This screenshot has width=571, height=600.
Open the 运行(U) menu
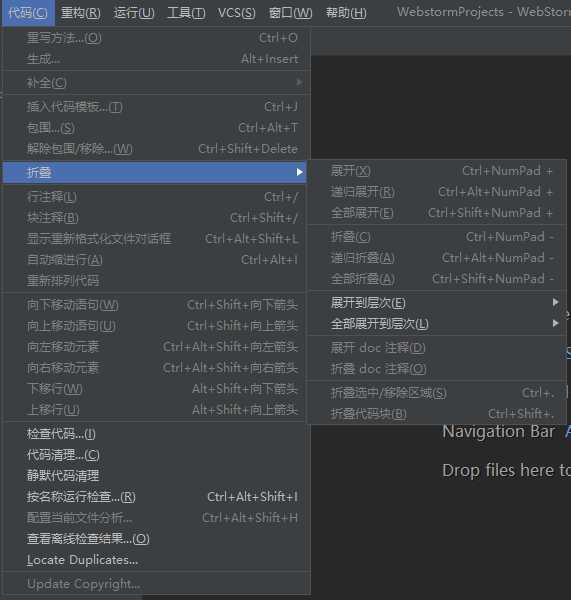[134, 13]
